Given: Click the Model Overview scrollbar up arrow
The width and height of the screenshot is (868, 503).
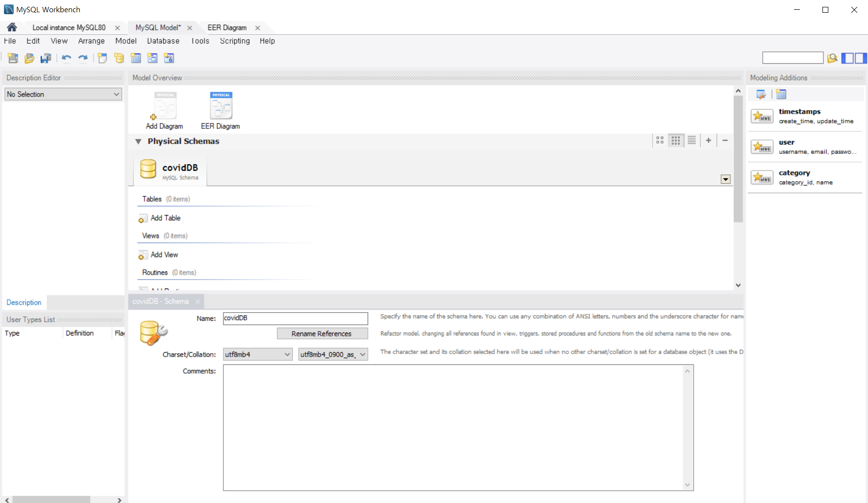Looking at the screenshot, I should [738, 91].
